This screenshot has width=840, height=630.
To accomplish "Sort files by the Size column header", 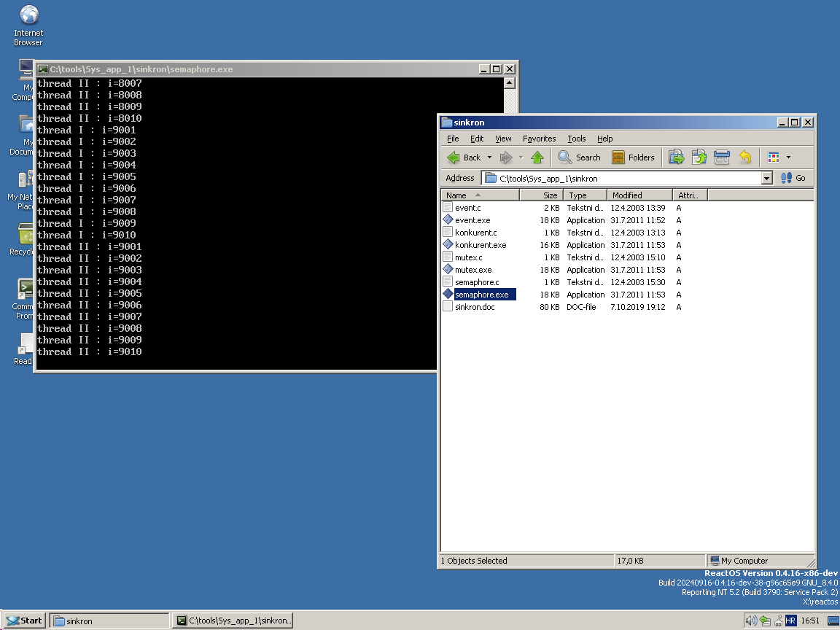I will pyautogui.click(x=541, y=195).
